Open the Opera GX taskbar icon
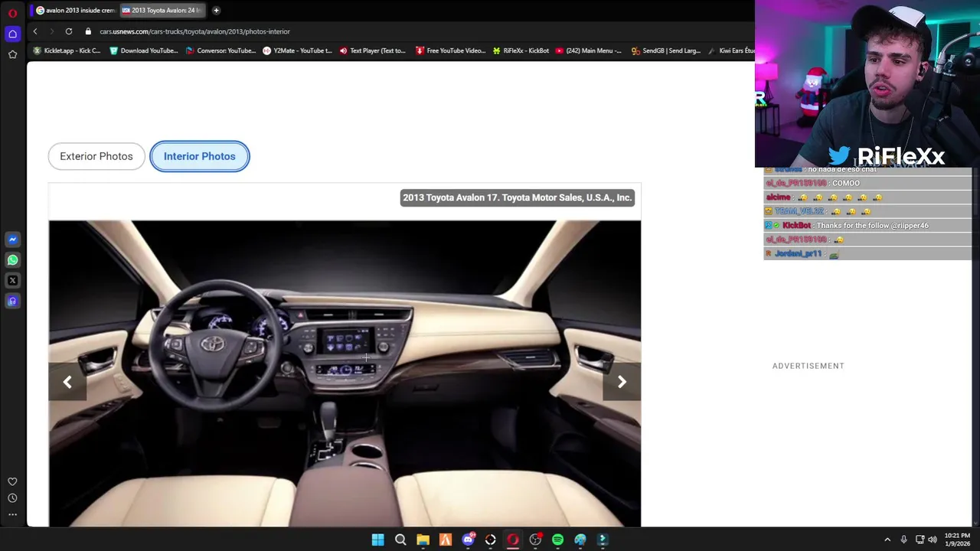Viewport: 980px width, 551px height. point(513,540)
